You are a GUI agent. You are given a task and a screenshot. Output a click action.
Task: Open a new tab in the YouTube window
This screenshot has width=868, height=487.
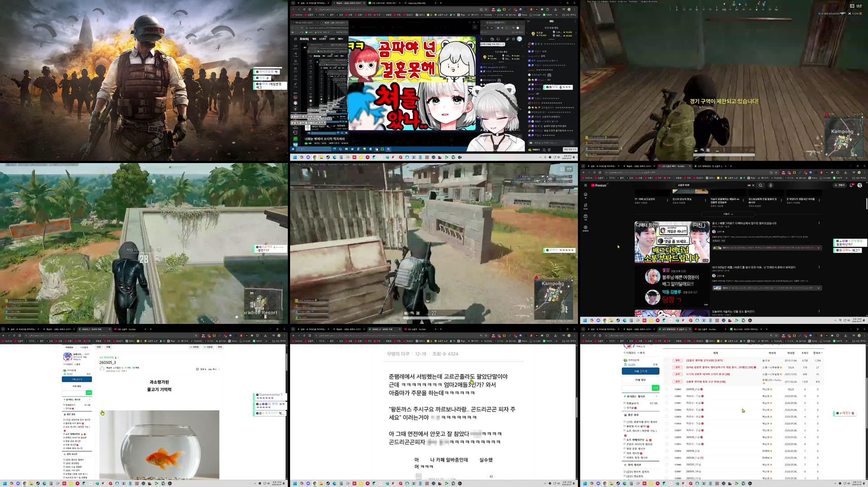tap(731, 166)
